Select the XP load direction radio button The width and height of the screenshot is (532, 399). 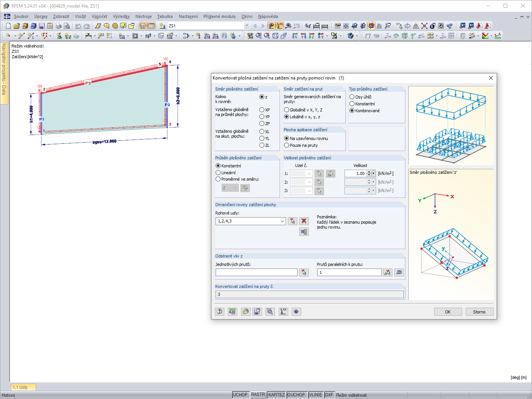click(262, 110)
